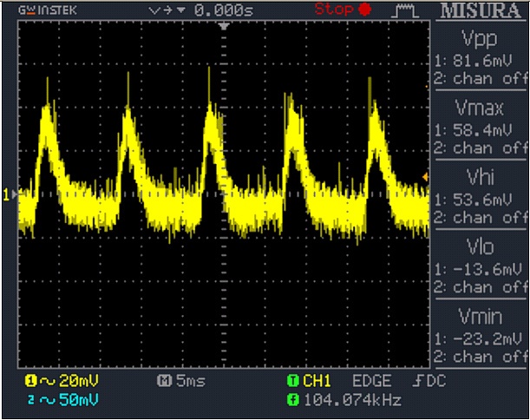Screen dimensions: 530x420
Task: Click the EDGE trigger type label
Action: pos(372,381)
